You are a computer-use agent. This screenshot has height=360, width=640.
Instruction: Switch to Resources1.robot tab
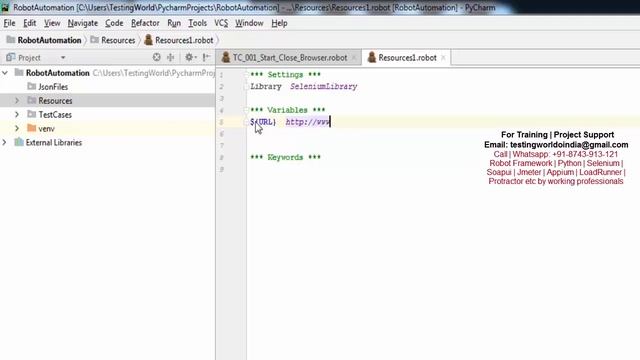[407, 58]
